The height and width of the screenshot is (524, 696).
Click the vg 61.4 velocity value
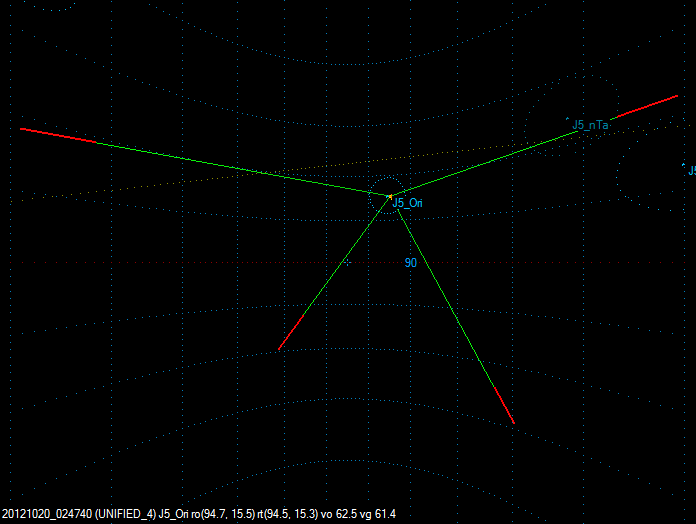click(377, 514)
